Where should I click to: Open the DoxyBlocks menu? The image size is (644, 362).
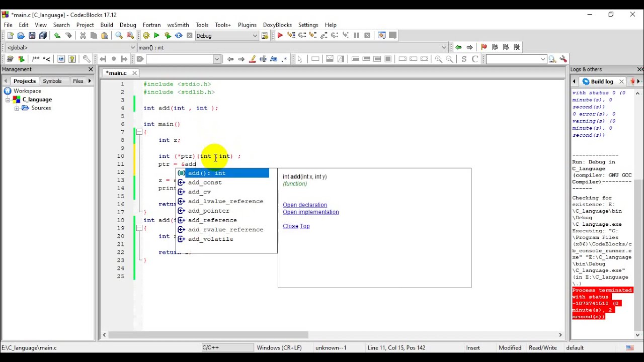point(277,25)
